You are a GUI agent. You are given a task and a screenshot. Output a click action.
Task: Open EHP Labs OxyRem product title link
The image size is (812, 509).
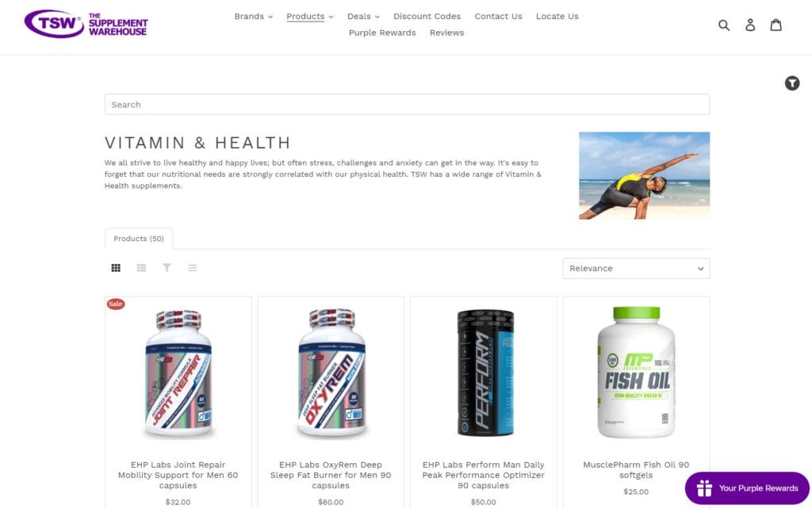[331, 475]
